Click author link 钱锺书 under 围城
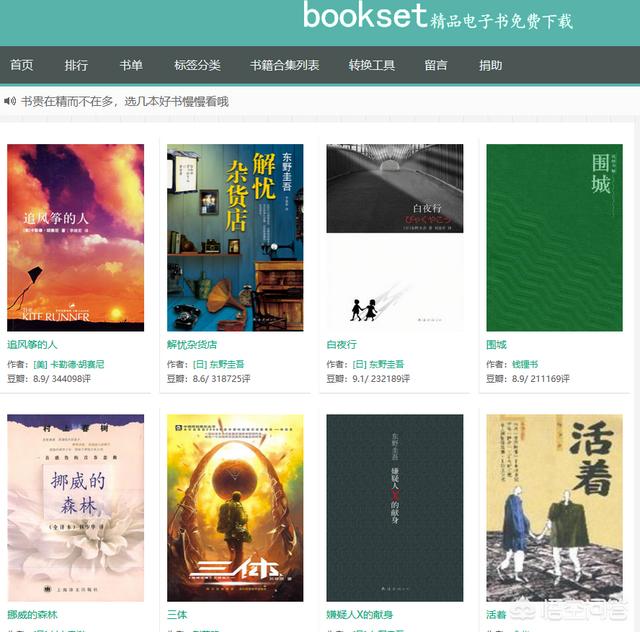The image size is (640, 632). point(525,364)
